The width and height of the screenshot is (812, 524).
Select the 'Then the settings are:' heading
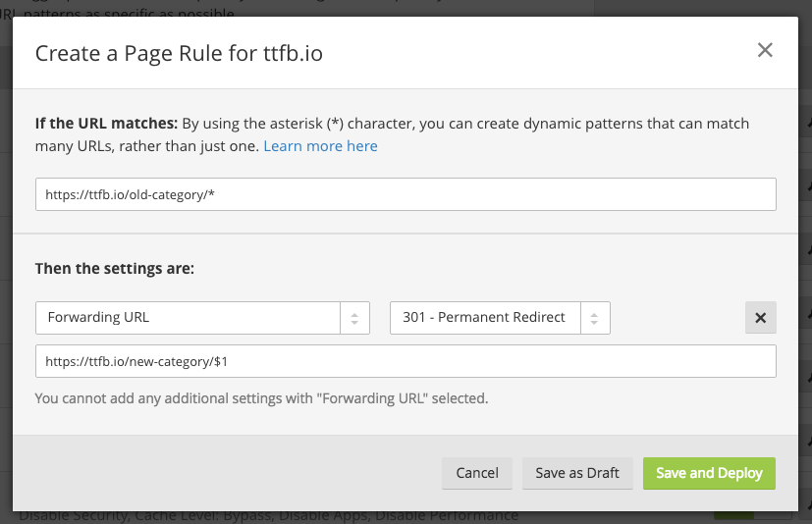[115, 269]
